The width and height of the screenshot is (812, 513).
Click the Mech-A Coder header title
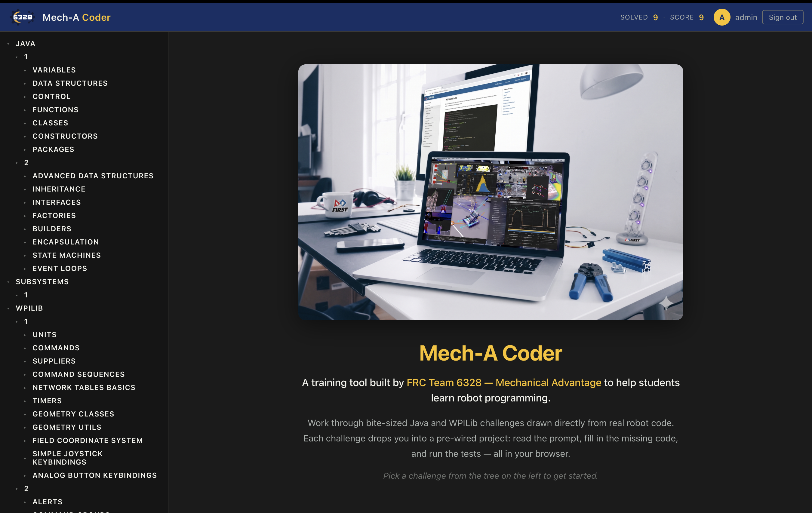pyautogui.click(x=77, y=17)
